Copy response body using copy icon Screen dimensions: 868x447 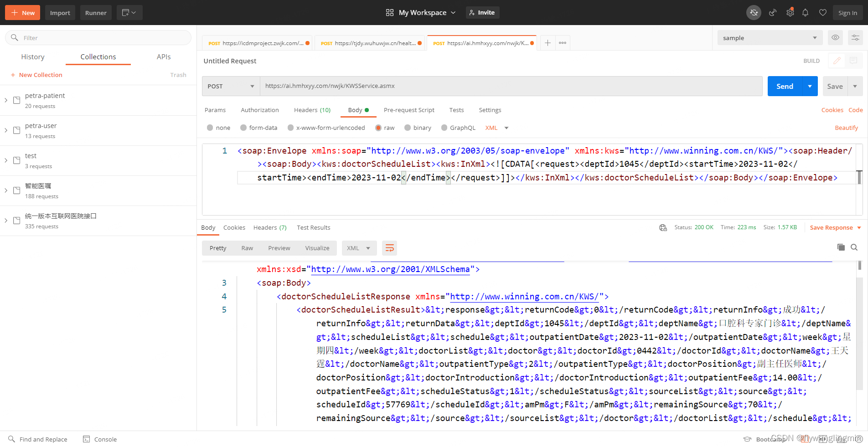[x=841, y=247]
